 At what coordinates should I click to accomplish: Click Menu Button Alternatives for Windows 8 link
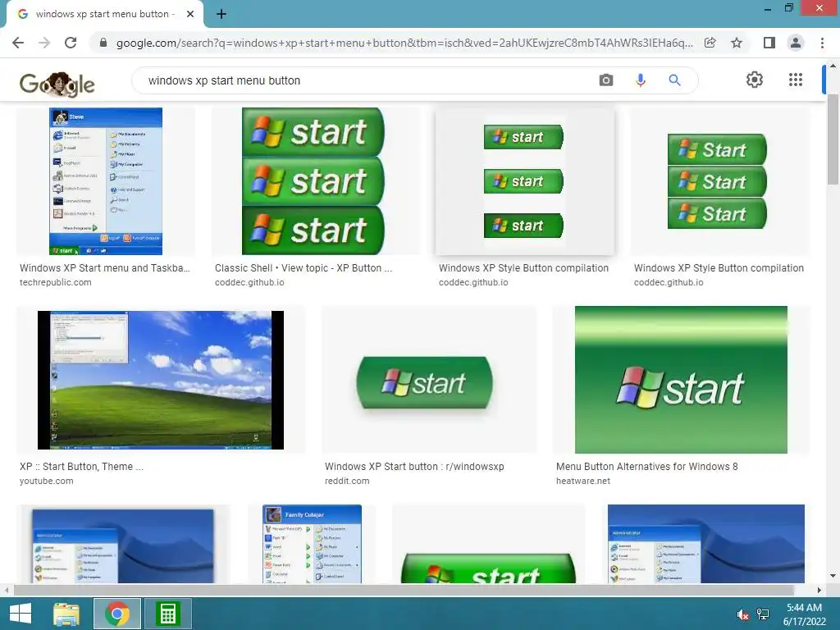(x=646, y=467)
